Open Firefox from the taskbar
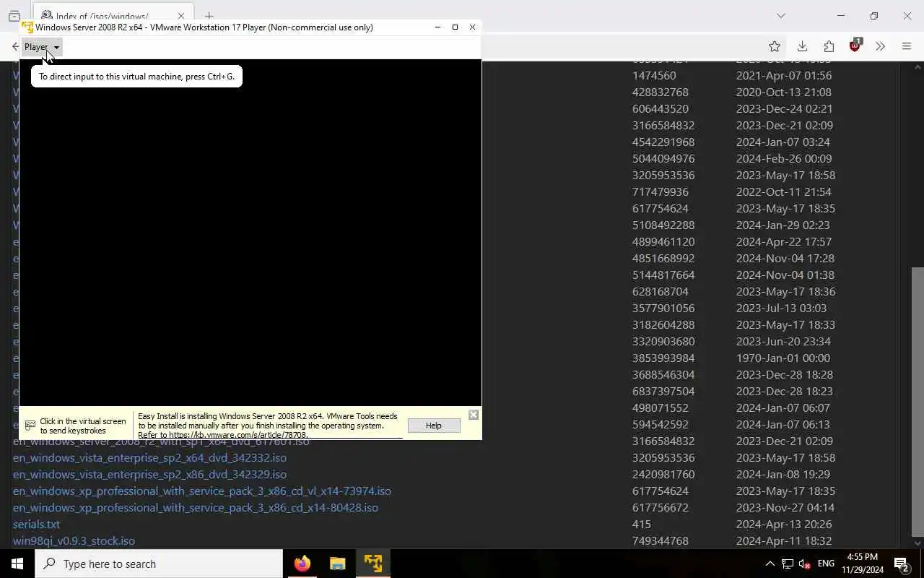The height and width of the screenshot is (578, 924). pyautogui.click(x=302, y=564)
